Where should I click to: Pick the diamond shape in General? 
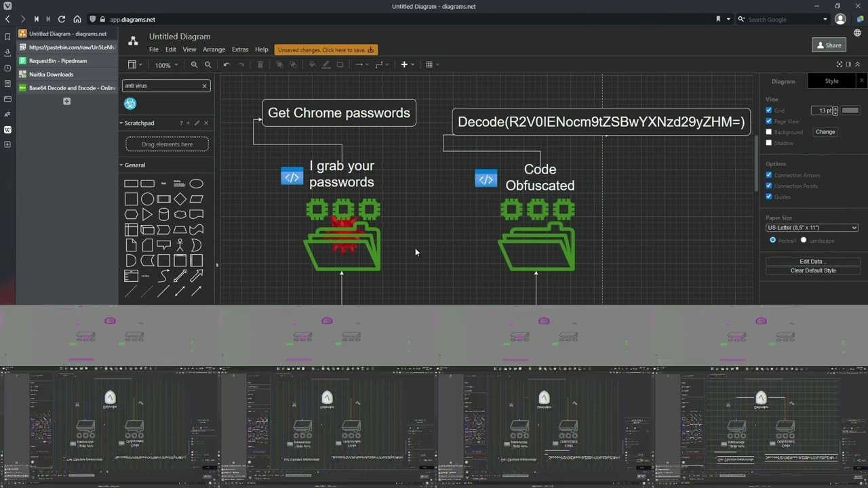[x=180, y=199]
